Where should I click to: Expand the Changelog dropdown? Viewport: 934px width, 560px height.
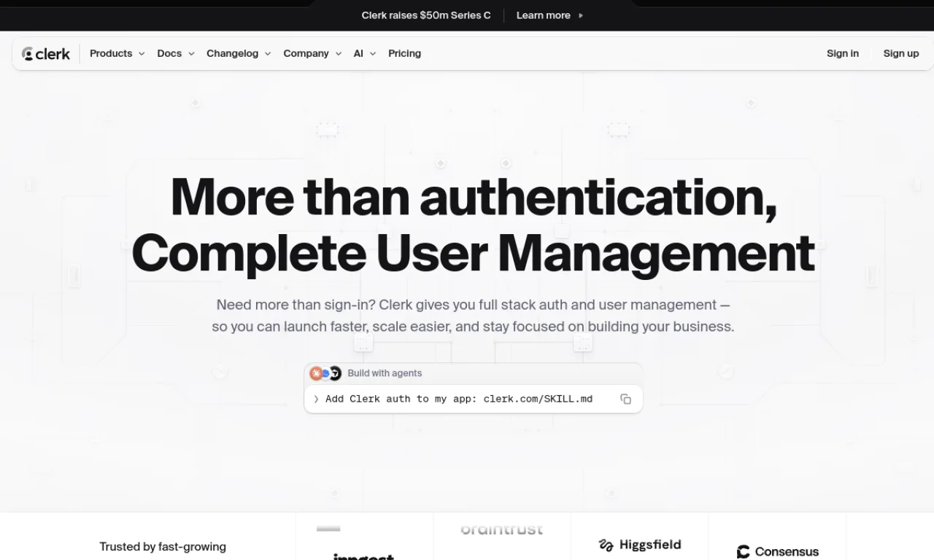pyautogui.click(x=239, y=53)
